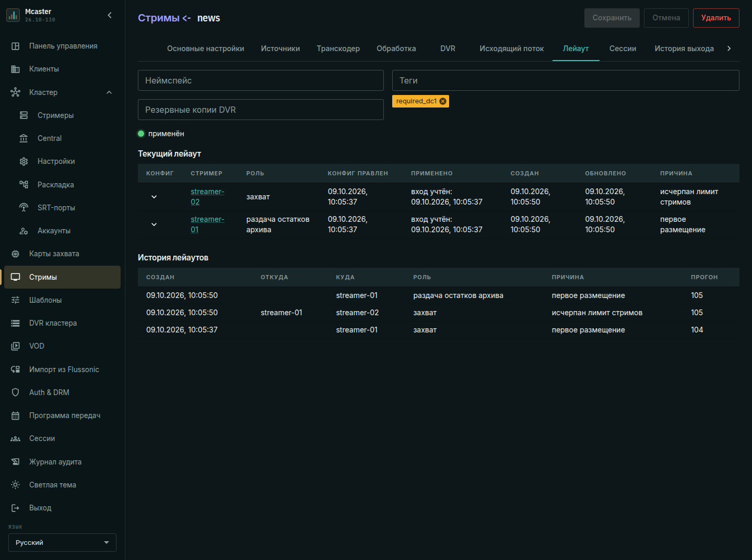Click the Выход logout item
Viewport: 752px width, 560px height.
point(62,508)
